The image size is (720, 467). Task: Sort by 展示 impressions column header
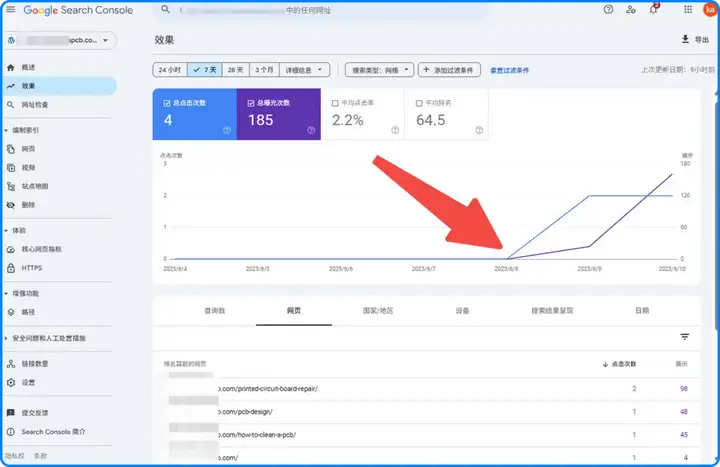[x=681, y=364]
